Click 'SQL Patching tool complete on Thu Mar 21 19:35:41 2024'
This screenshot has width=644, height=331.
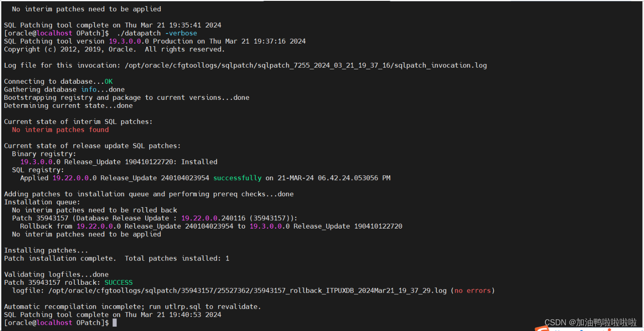112,25
